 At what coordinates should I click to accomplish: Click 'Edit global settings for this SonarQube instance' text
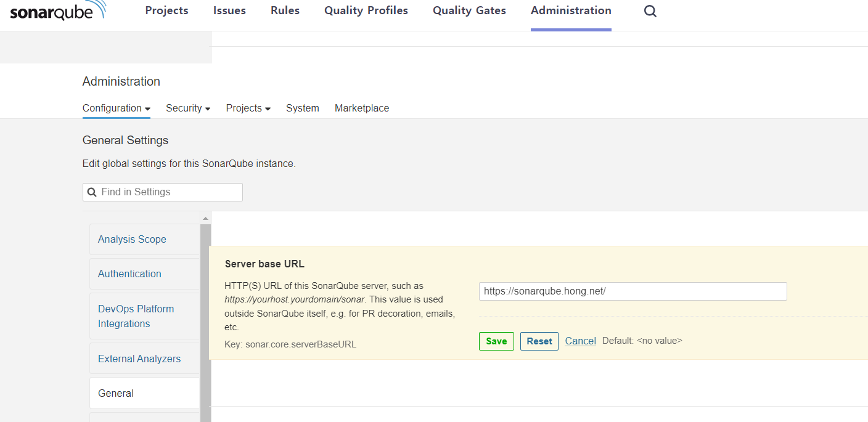coord(189,164)
